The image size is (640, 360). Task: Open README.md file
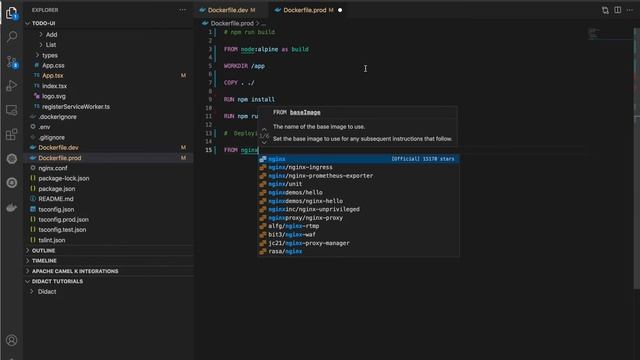tap(108, 199)
